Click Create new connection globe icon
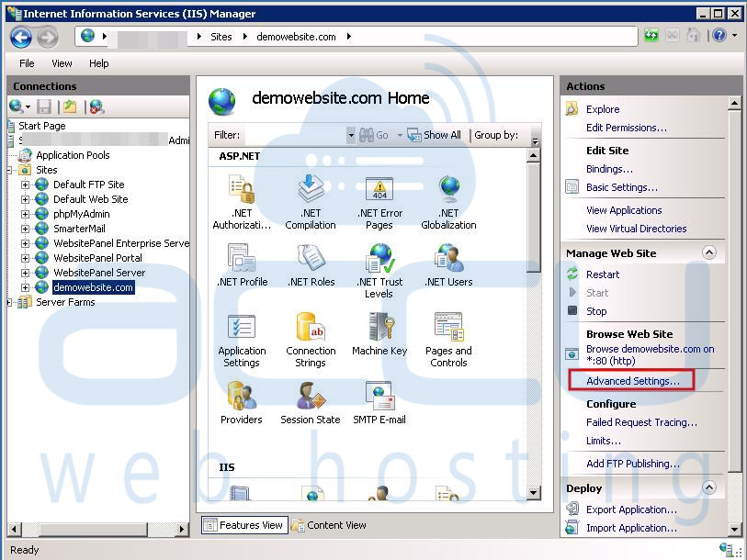 pos(16,106)
